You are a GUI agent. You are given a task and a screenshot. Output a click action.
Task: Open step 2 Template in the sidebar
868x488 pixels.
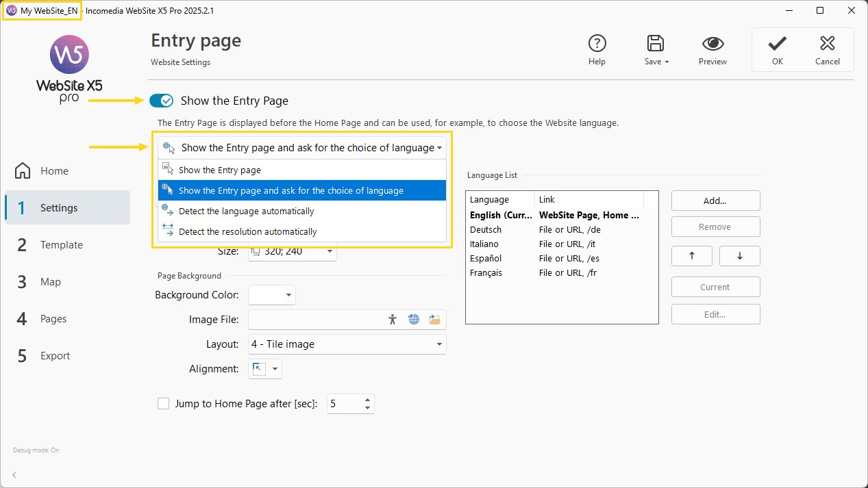67,245
